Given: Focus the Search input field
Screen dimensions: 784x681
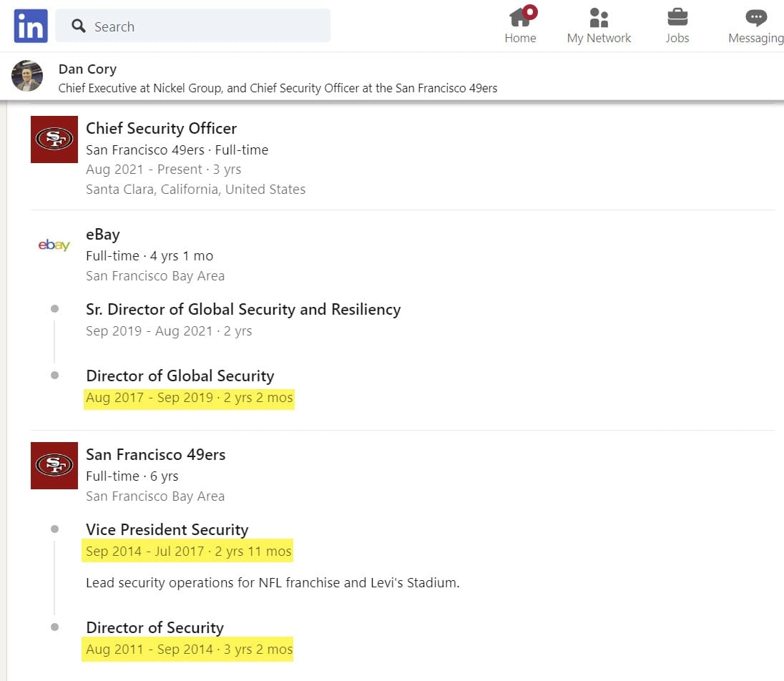Looking at the screenshot, I should click(192, 26).
